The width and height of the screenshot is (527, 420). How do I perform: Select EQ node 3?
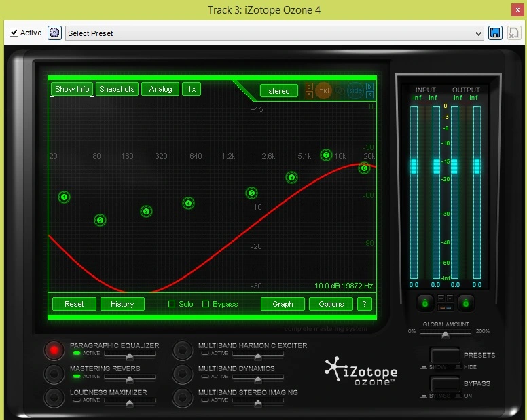[146, 211]
